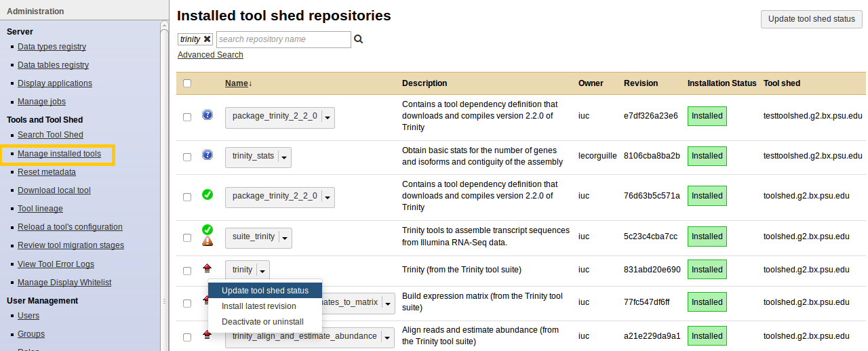This screenshot has height=351, width=868.
Task: Open the trinity_stats dropdown arrow
Action: tap(285, 157)
